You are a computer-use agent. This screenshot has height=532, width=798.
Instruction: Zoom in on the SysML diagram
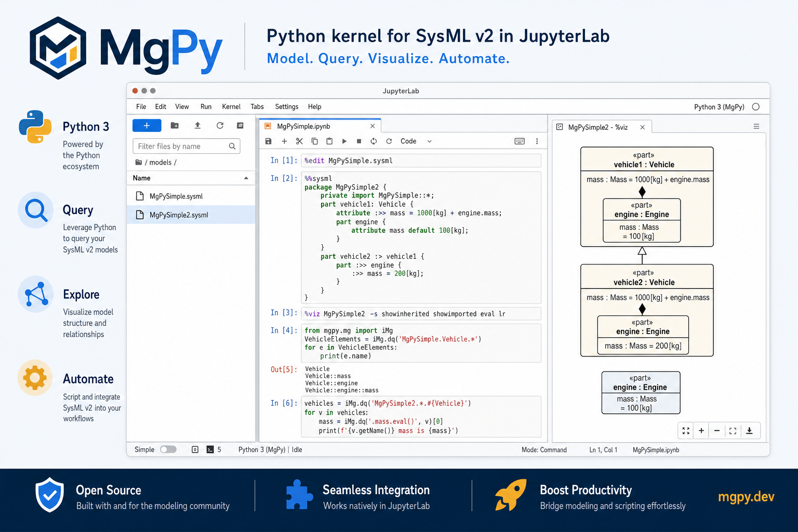click(701, 431)
